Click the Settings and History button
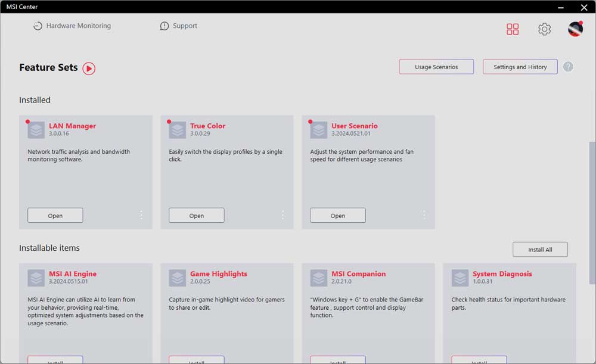Viewport: 596px width, 364px height. coord(520,67)
